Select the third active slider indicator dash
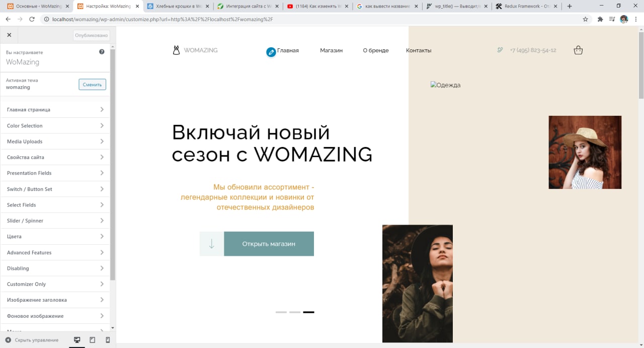644x348 pixels. 308,312
